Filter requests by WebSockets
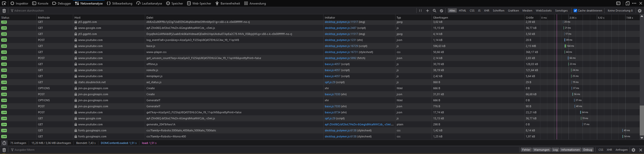The height and width of the screenshot is (154, 644). point(543,11)
